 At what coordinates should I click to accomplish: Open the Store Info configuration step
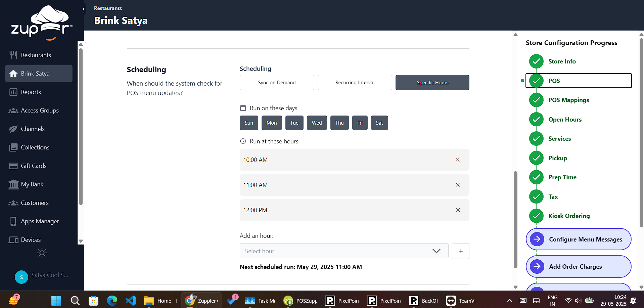point(579,61)
